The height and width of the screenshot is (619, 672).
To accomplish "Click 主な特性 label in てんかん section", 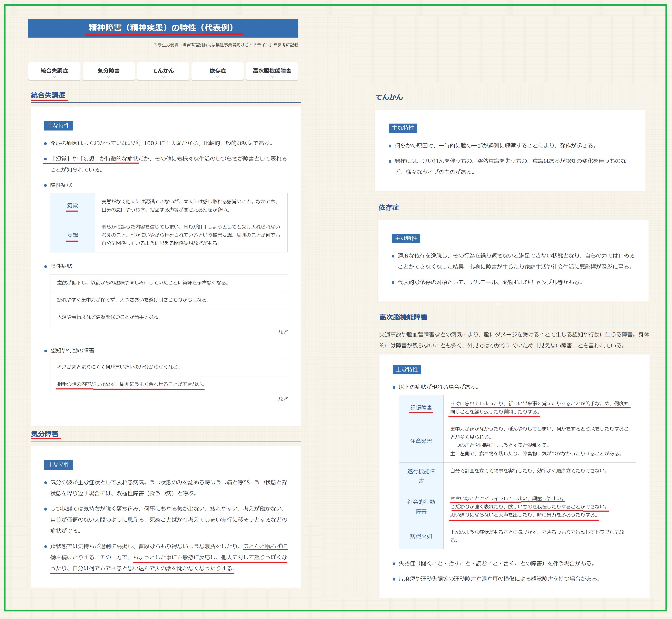I will 403,128.
